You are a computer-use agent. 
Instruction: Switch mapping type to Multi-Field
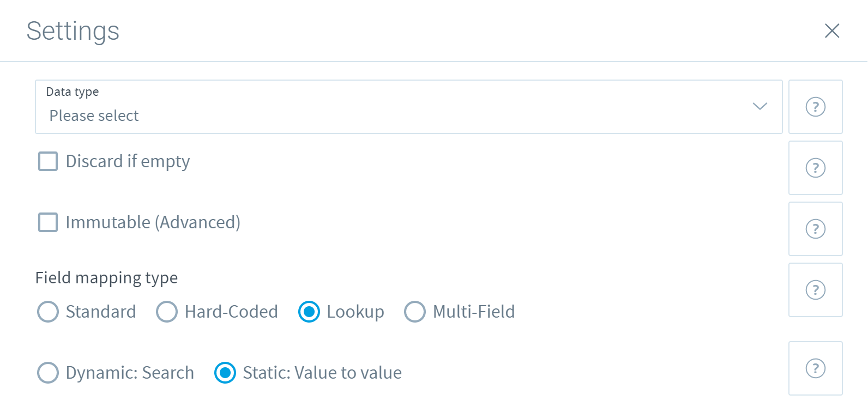pyautogui.click(x=415, y=312)
